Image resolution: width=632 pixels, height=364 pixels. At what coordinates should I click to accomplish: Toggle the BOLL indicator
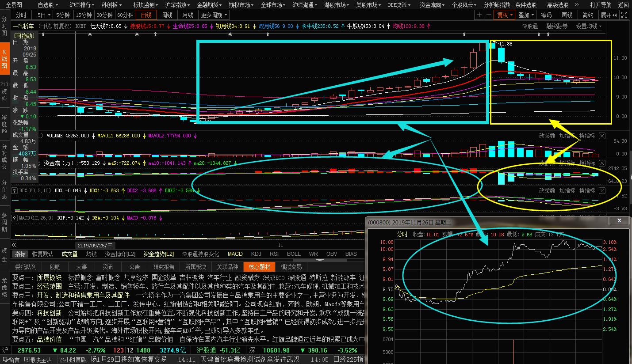(x=294, y=254)
